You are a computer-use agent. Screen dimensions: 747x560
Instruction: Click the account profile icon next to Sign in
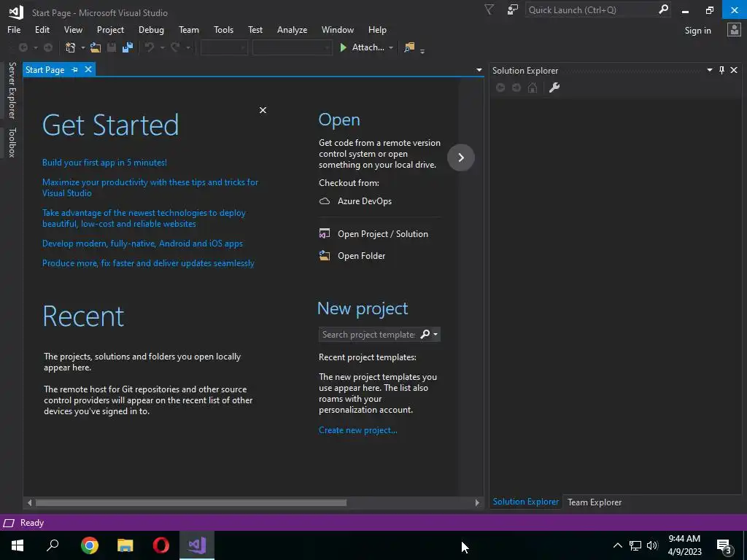[734, 29]
